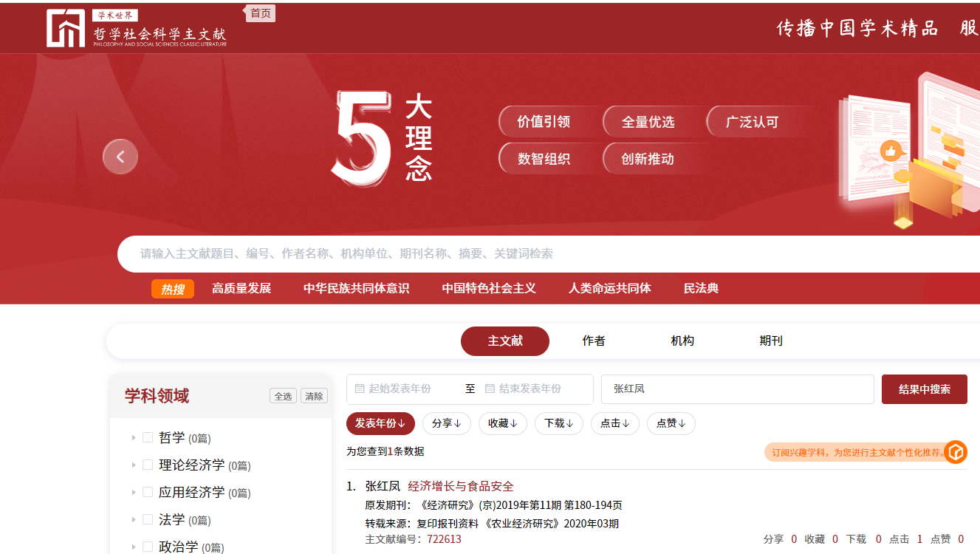Switch to the 作者 tab
This screenshot has width=980, height=554.
593,341
